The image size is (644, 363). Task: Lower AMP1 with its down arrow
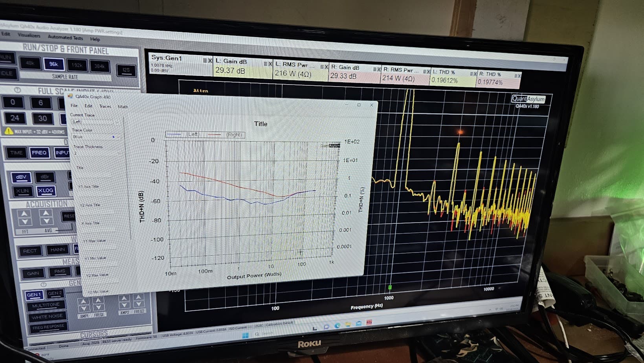pyautogui.click(x=83, y=308)
